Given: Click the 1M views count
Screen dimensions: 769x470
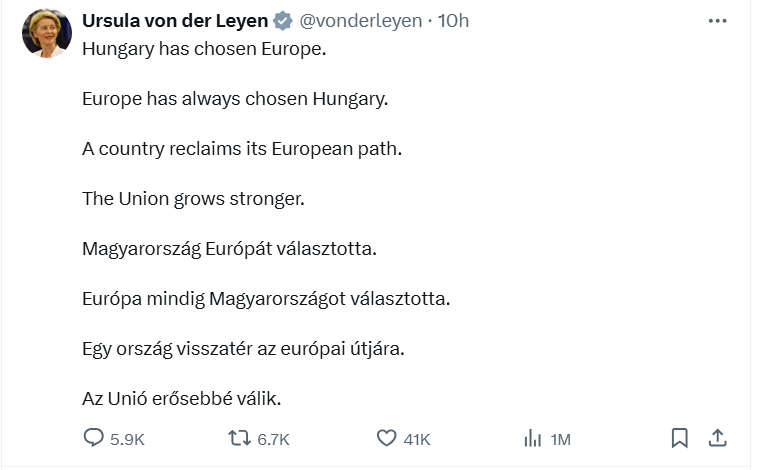Looking at the screenshot, I should pyautogui.click(x=560, y=439).
